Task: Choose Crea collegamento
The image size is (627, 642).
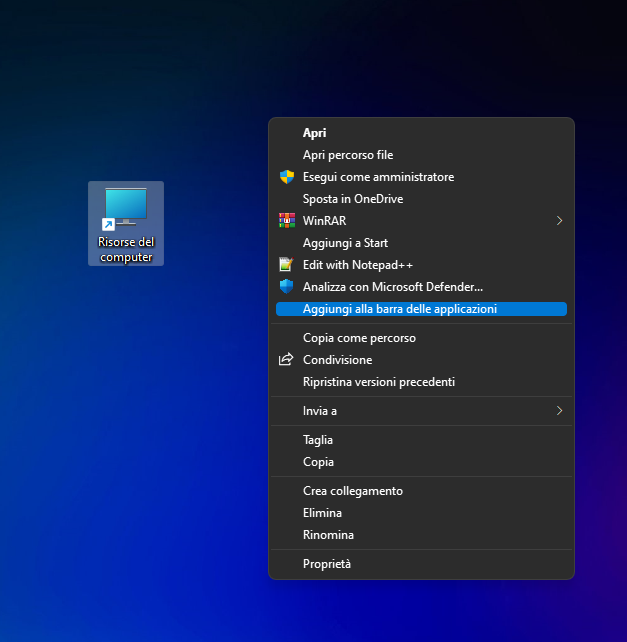Action: [x=353, y=491]
